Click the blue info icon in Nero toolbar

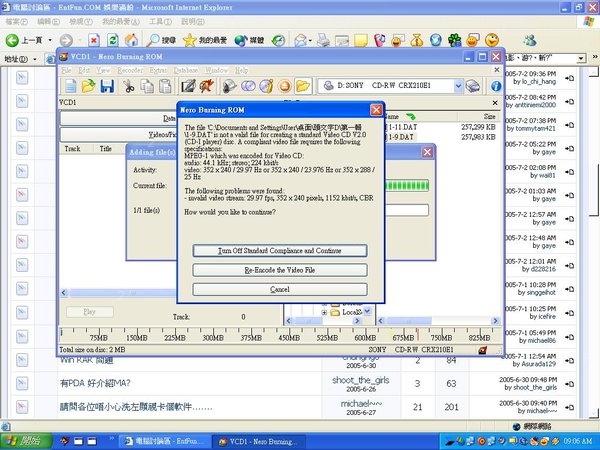point(496,86)
